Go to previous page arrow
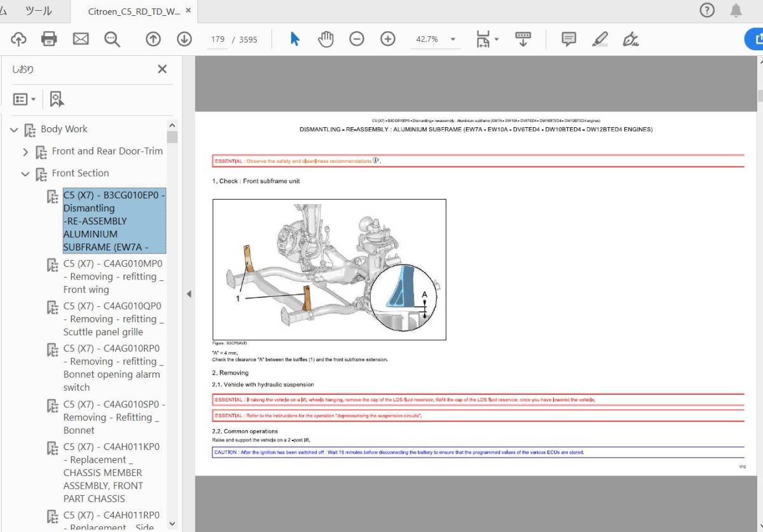This screenshot has height=532, width=763. coord(153,39)
